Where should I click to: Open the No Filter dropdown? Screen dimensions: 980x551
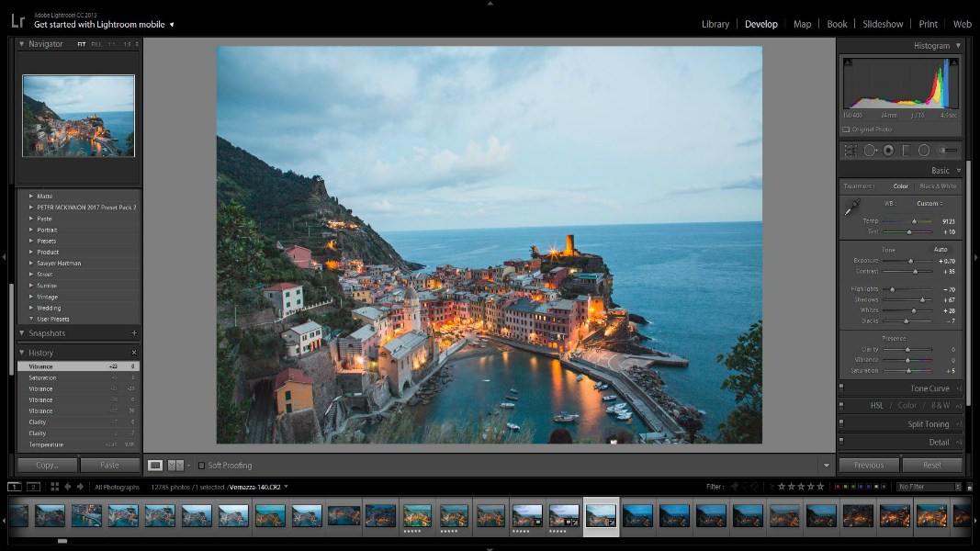929,487
